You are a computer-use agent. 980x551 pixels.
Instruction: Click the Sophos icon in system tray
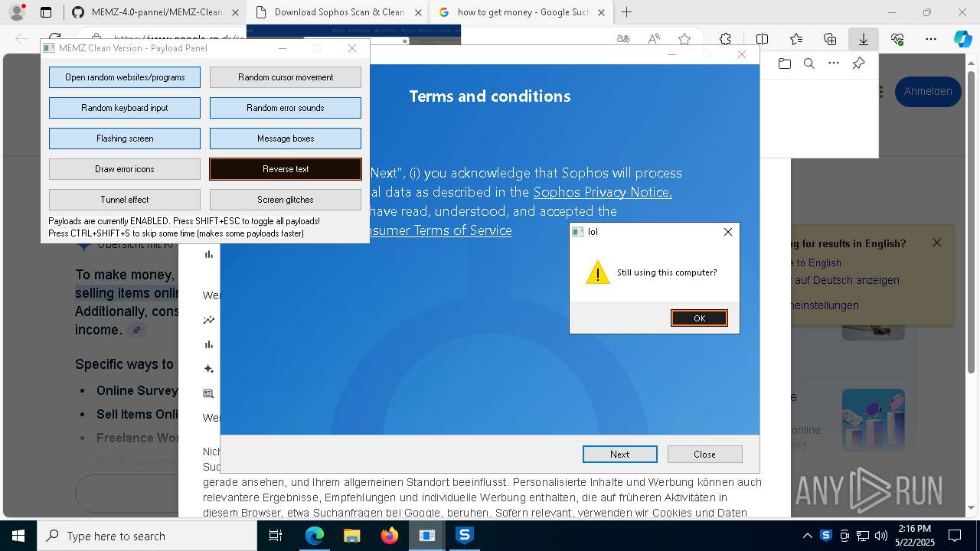pyautogui.click(x=825, y=536)
